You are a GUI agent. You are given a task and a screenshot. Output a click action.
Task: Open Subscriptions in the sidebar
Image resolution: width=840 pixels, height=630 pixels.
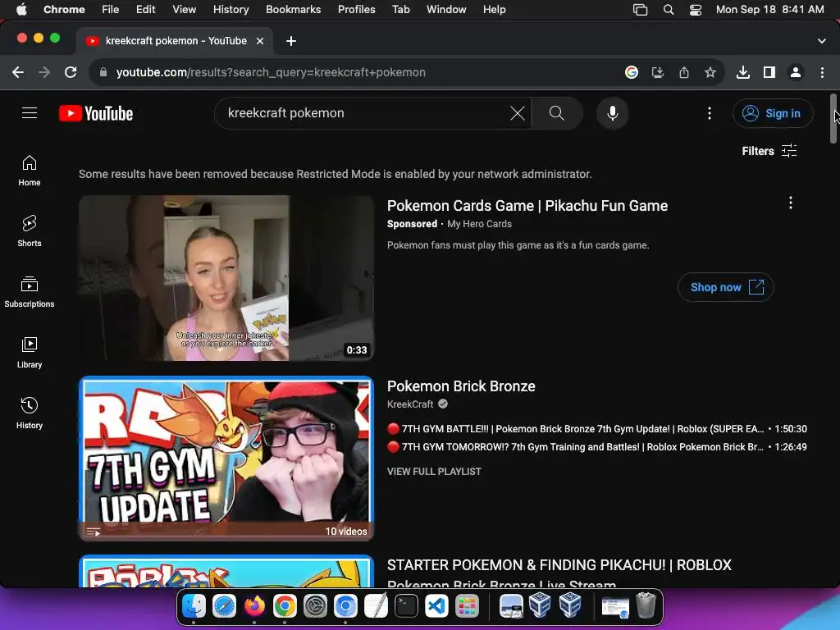coord(30,291)
